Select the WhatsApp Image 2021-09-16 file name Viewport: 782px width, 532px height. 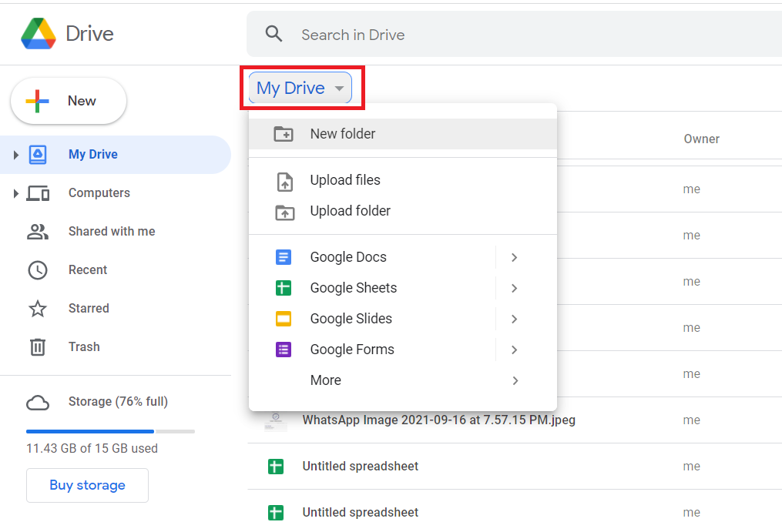pyautogui.click(x=439, y=420)
